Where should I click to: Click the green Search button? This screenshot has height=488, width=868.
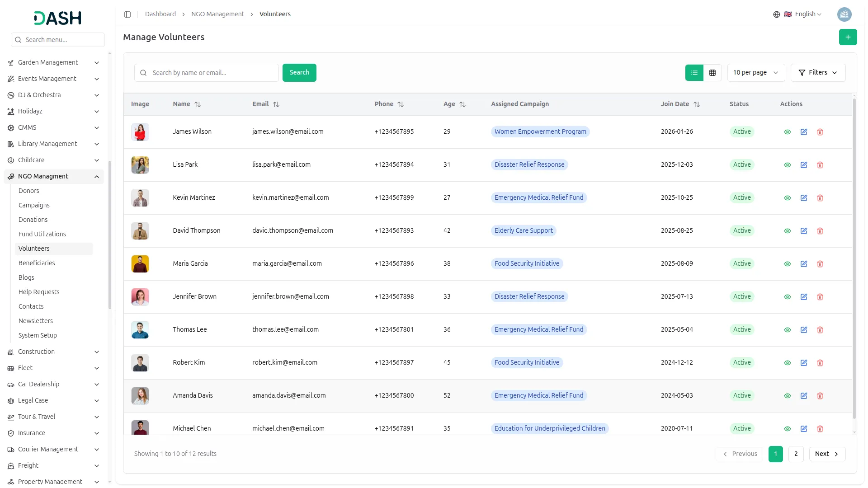(299, 73)
